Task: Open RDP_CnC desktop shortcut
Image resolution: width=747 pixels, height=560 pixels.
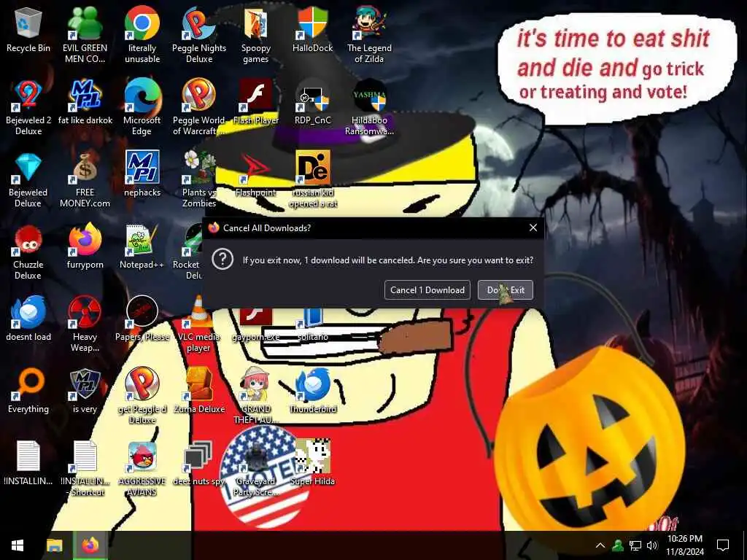Action: (x=313, y=102)
